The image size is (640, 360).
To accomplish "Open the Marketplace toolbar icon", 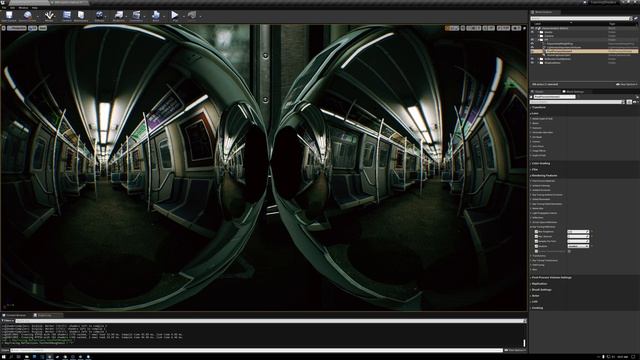I will [81, 16].
